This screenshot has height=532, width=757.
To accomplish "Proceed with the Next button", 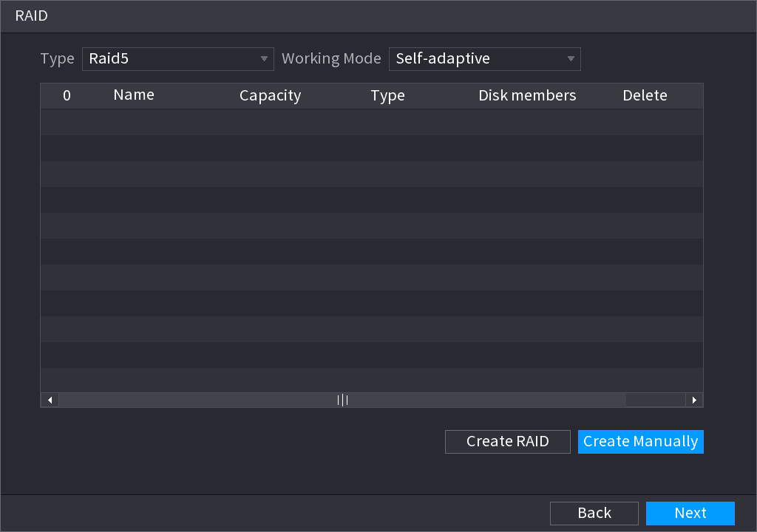I will click(690, 513).
